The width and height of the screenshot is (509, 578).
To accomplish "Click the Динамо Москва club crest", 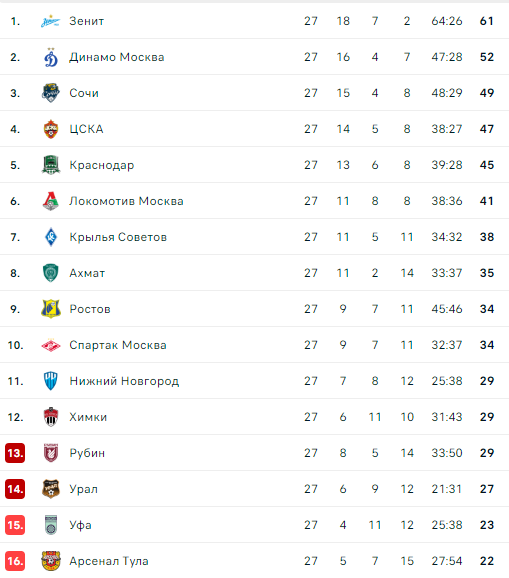I will (51, 58).
